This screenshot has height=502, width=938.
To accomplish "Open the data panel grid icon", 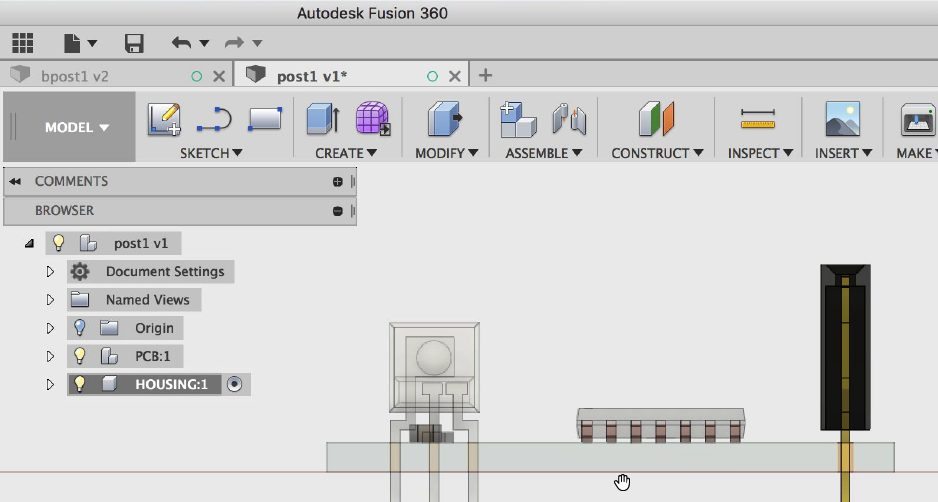I will (23, 43).
